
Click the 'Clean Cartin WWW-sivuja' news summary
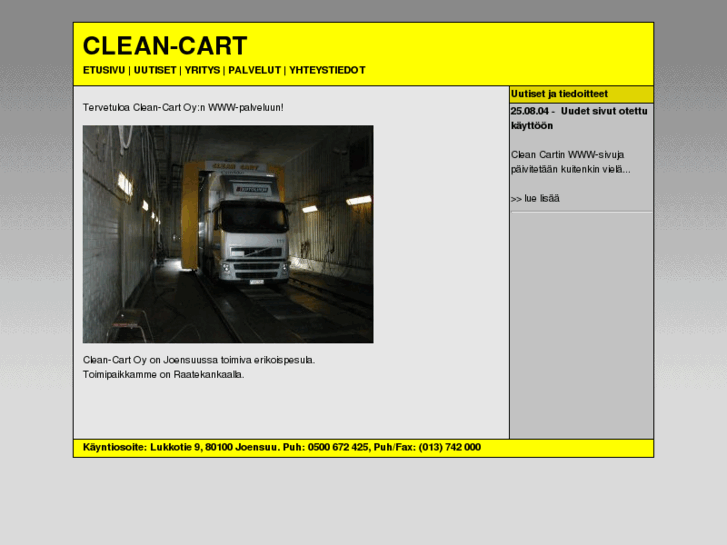[x=571, y=162]
